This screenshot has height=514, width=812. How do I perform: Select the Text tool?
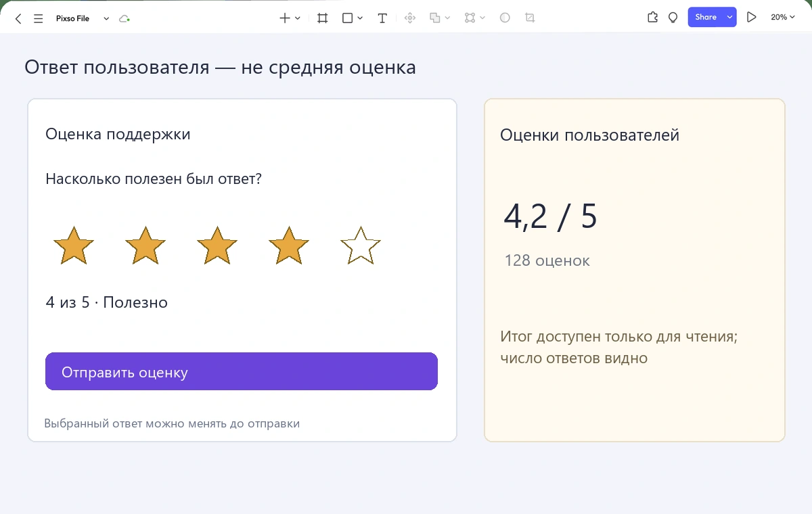(x=382, y=18)
